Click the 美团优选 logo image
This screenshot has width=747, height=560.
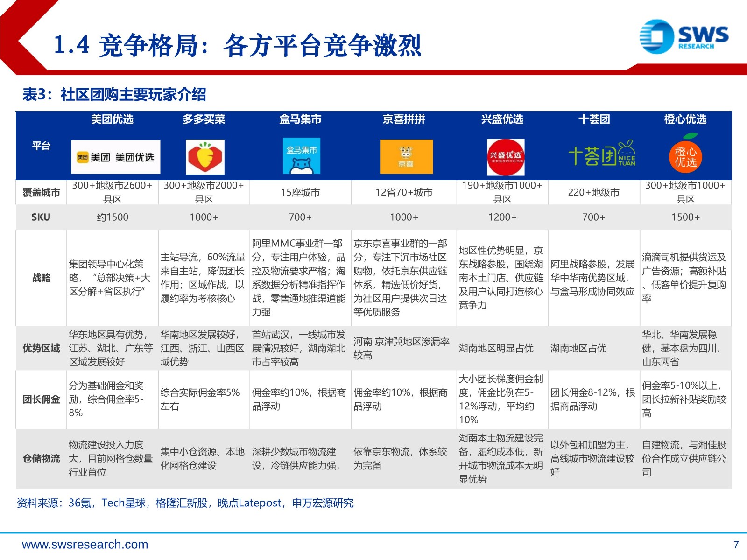pos(115,157)
